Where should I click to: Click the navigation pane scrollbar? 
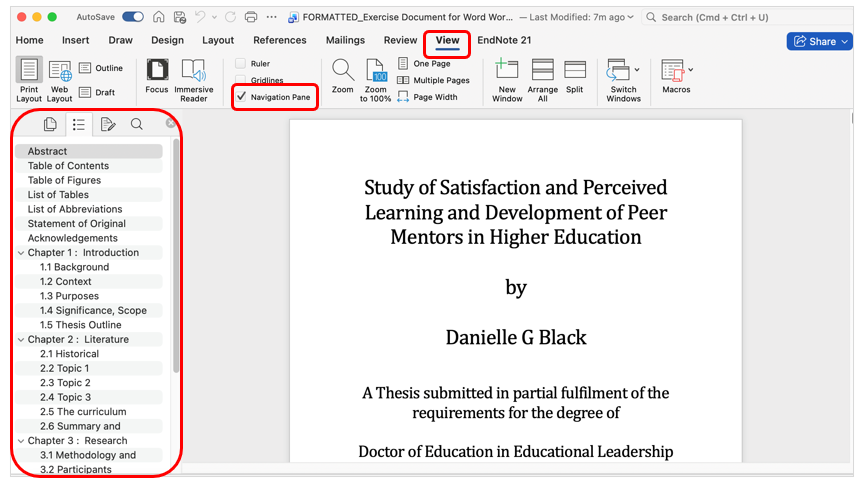click(176, 256)
